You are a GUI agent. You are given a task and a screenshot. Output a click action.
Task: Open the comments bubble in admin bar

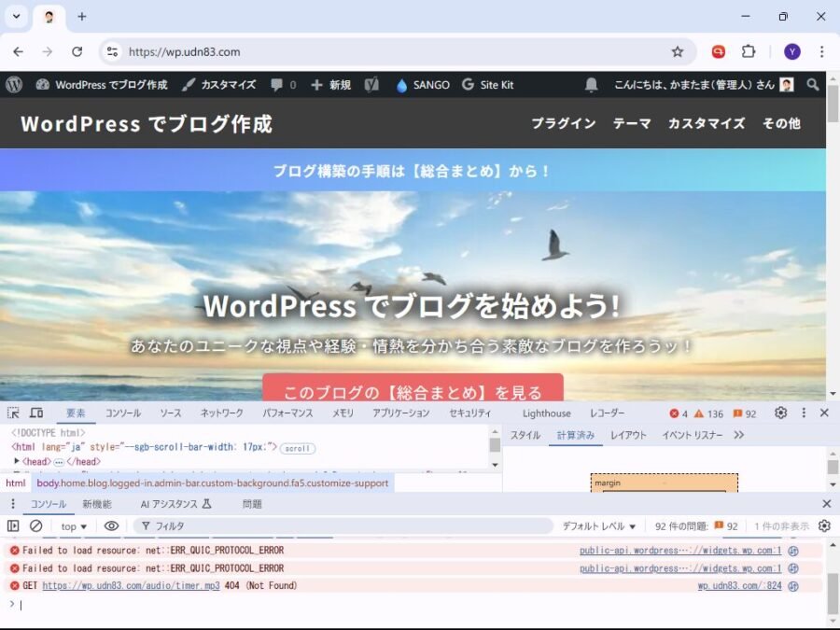click(283, 85)
